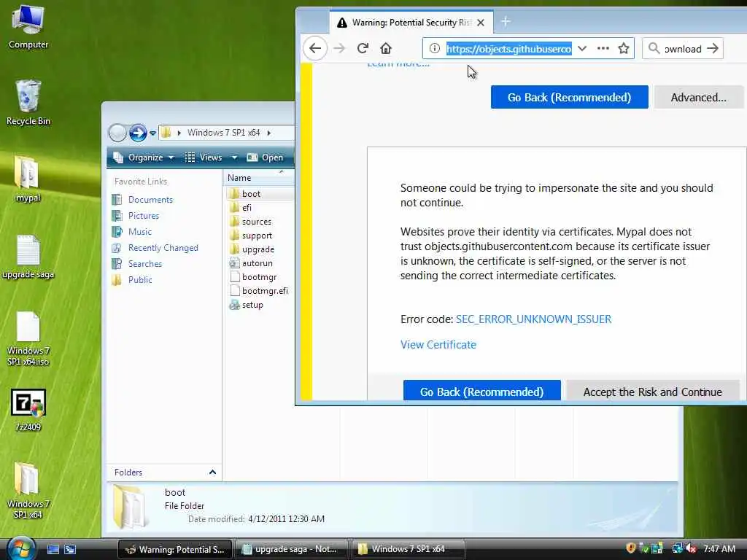
Task: Click the Views toolbar button
Action: click(x=204, y=157)
